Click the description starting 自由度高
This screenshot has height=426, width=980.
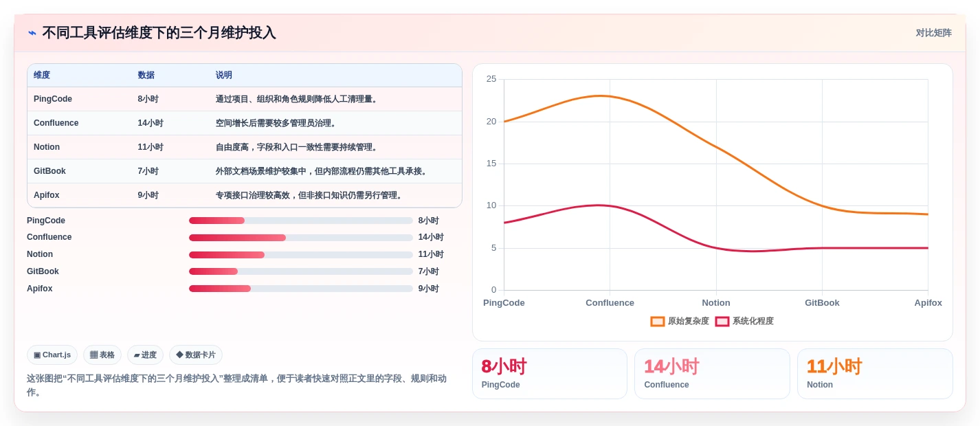(298, 147)
